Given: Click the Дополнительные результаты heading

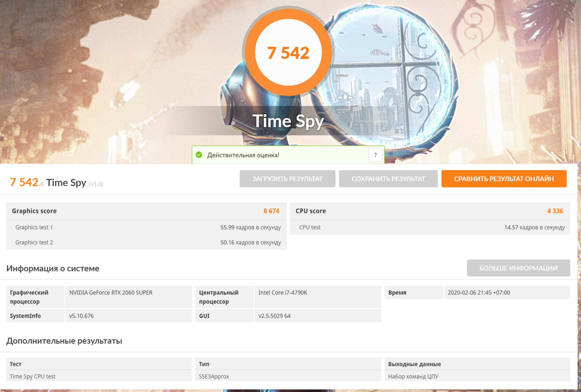Looking at the screenshot, I should 64,341.
